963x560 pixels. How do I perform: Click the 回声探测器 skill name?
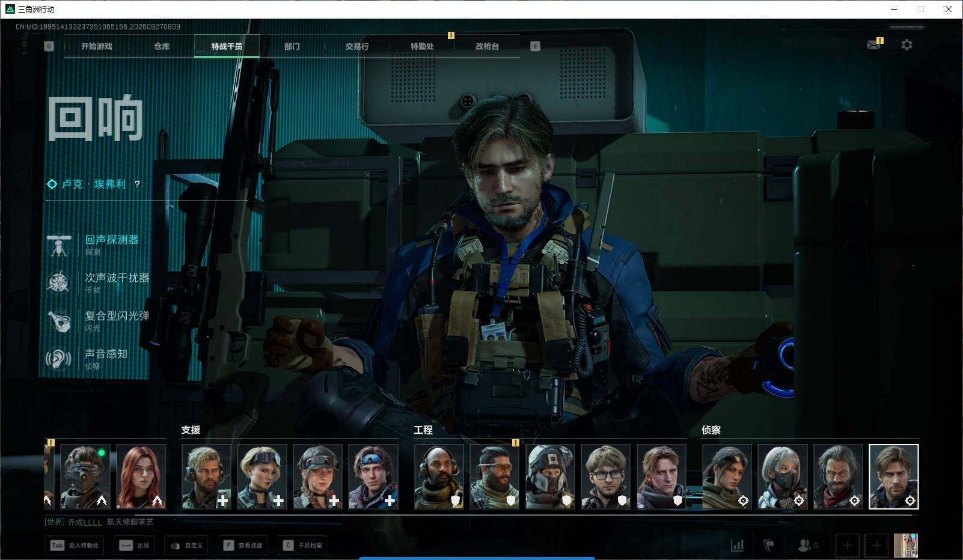tap(112, 240)
